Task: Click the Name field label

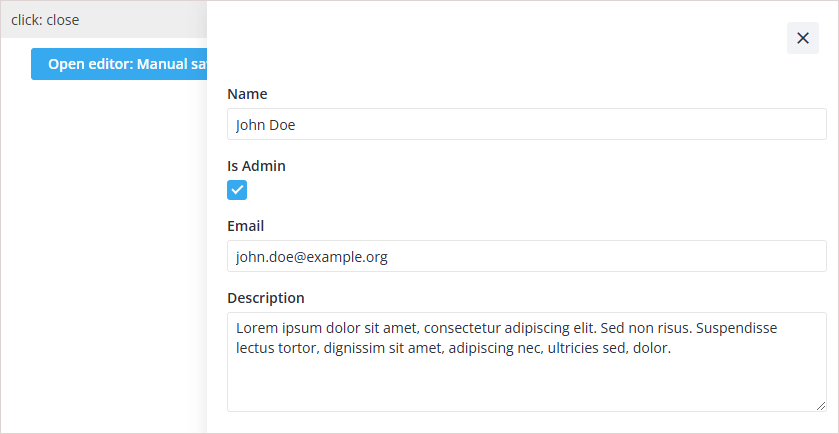Action: coord(247,94)
